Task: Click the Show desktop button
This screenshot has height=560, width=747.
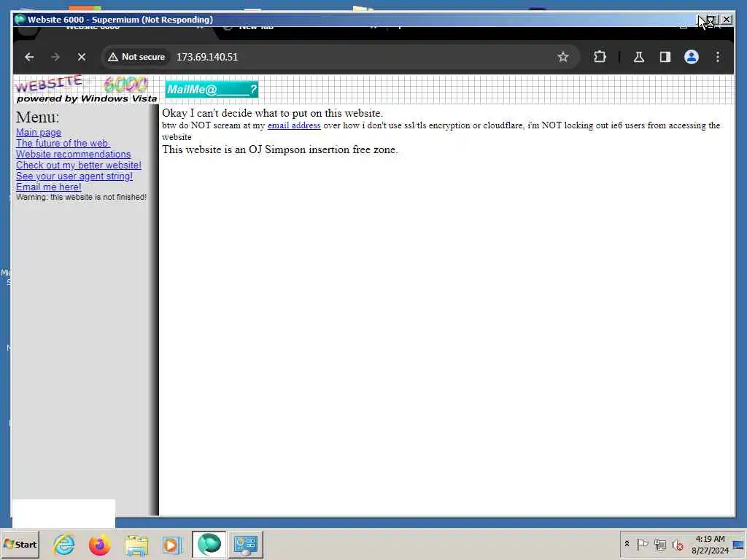Action: click(x=739, y=544)
